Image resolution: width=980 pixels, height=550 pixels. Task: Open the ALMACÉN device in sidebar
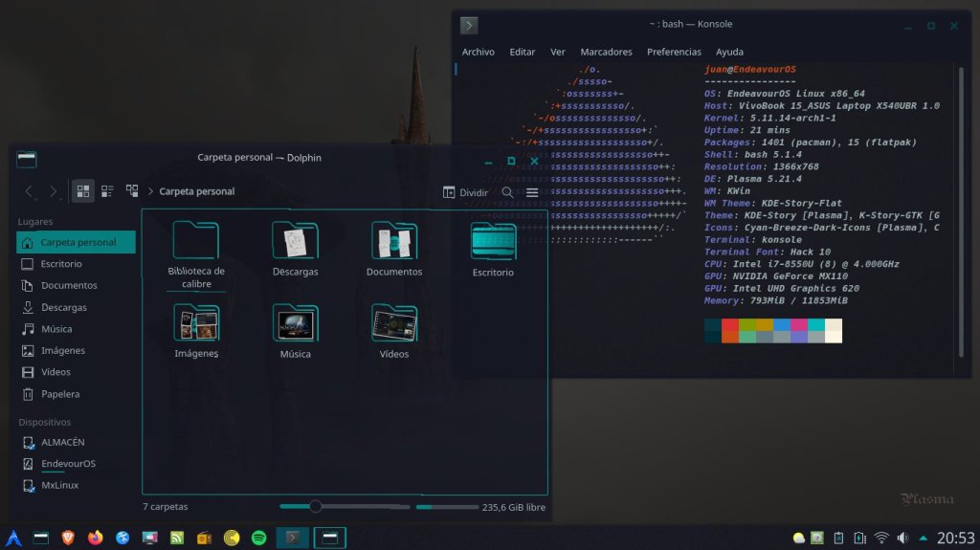(x=62, y=442)
